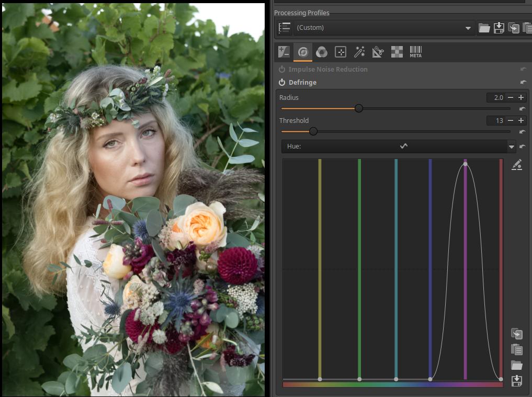Open the Transform tab with scissors icon
The width and height of the screenshot is (532, 397).
(378, 52)
